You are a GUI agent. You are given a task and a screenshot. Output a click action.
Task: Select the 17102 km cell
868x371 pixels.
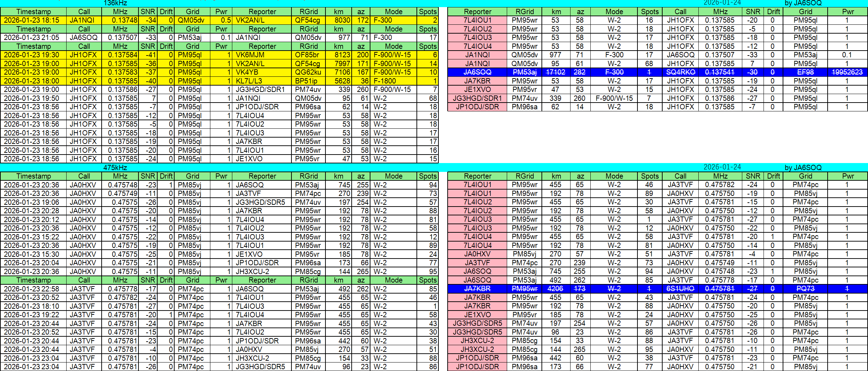click(555, 72)
